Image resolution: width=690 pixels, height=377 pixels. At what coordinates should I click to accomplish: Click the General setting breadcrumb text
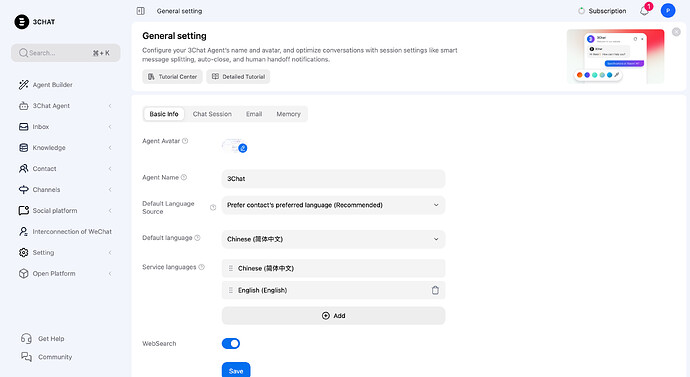(x=180, y=11)
